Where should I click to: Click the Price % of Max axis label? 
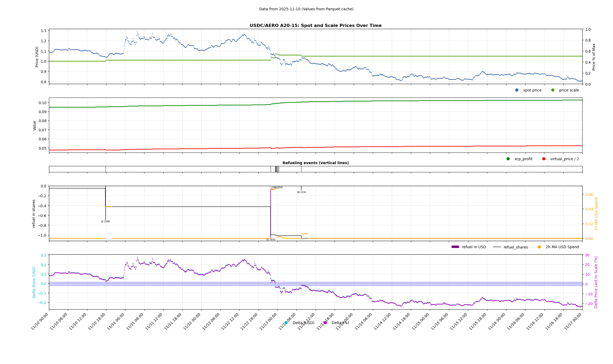[x=594, y=57]
